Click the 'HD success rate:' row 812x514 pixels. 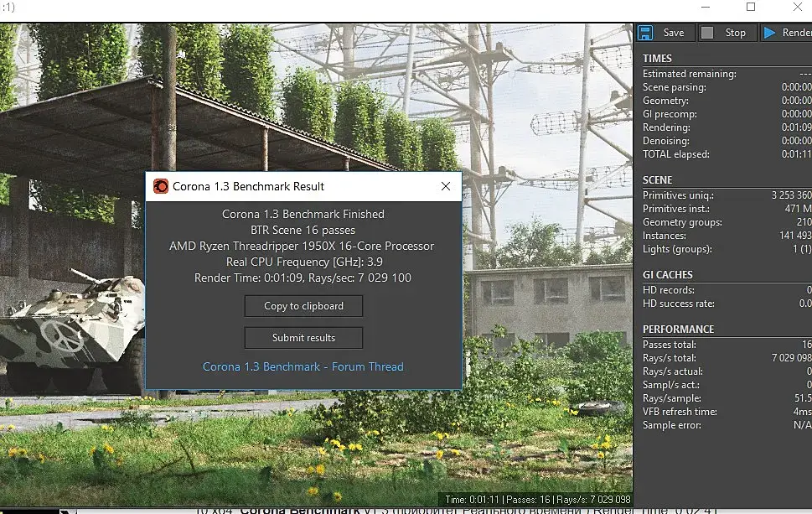(x=727, y=304)
